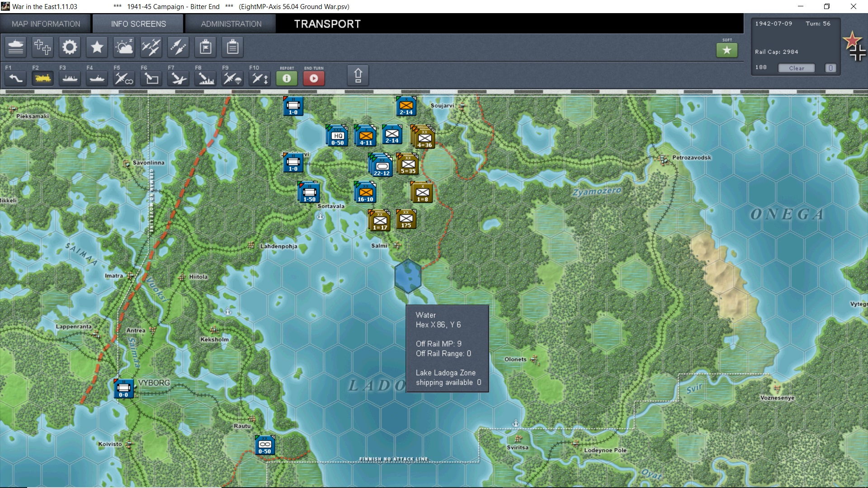
Task: Select F9 air transport parachute mode
Action: pos(233,79)
